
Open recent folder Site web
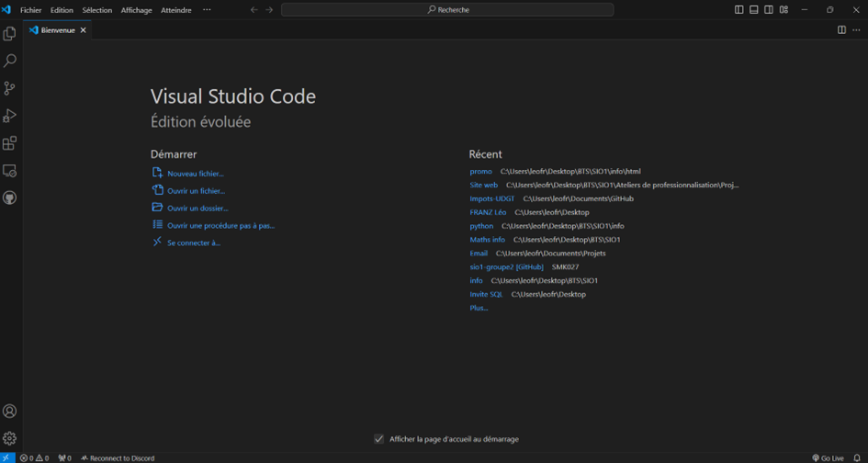click(484, 185)
